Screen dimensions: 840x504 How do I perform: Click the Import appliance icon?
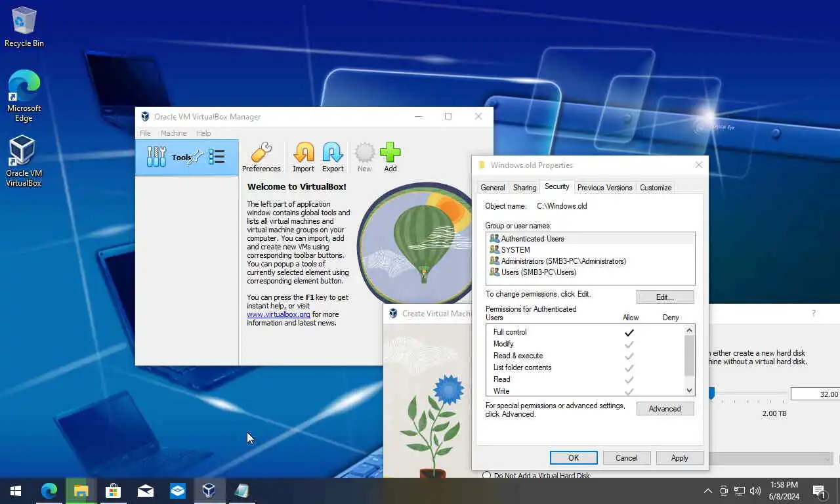point(303,157)
